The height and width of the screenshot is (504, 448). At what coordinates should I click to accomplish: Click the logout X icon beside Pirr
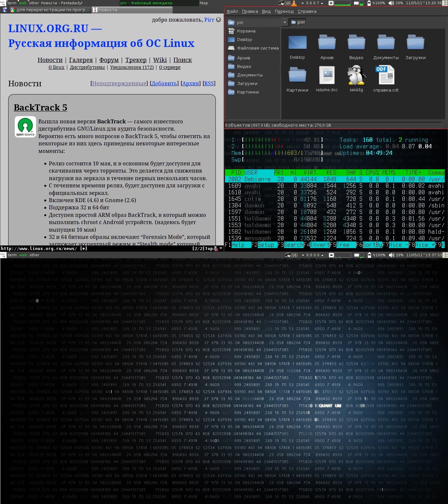point(218,20)
